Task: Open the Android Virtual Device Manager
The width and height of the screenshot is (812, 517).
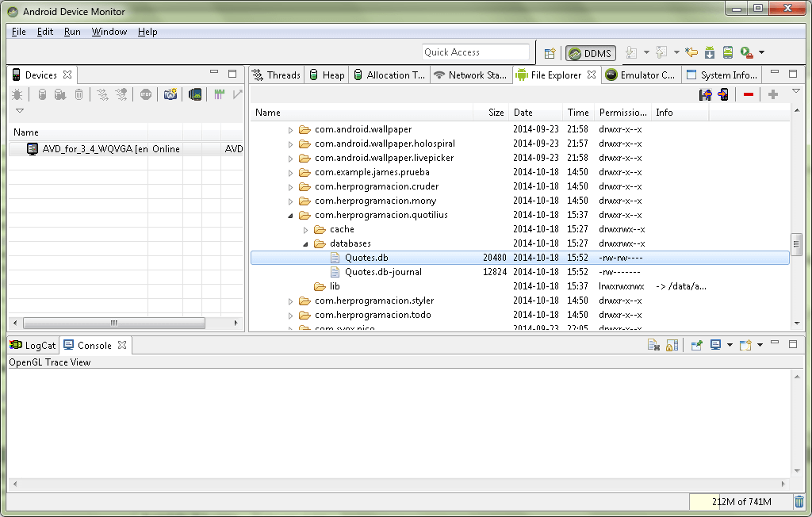Action: click(x=728, y=52)
